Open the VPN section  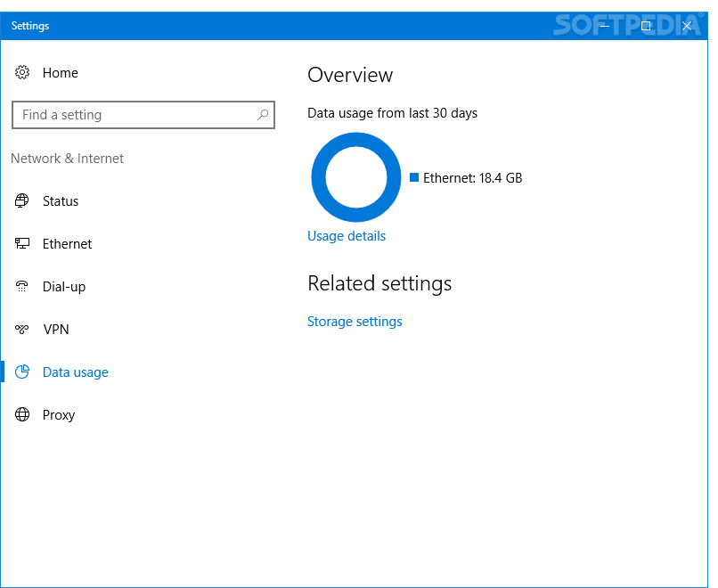[x=56, y=330]
